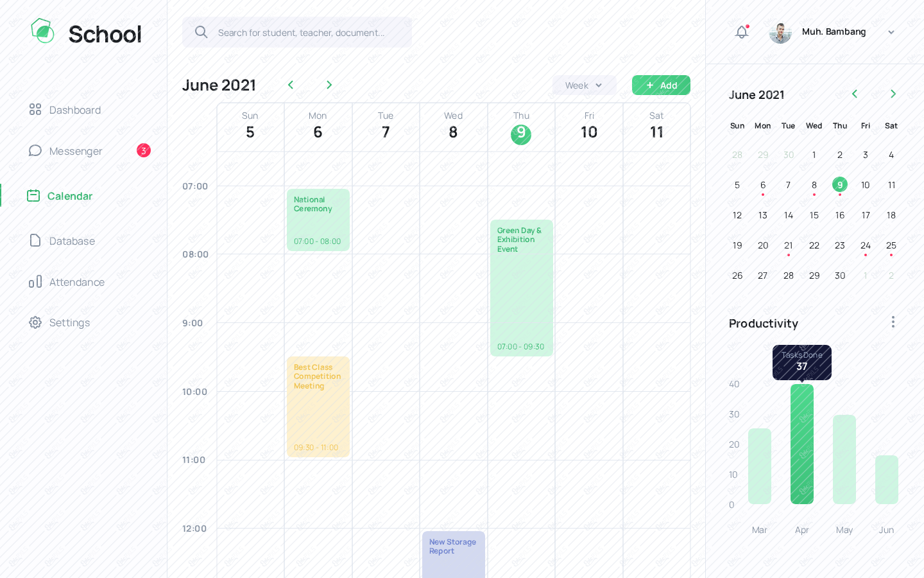Navigate to previous week of June 2021

(291, 84)
